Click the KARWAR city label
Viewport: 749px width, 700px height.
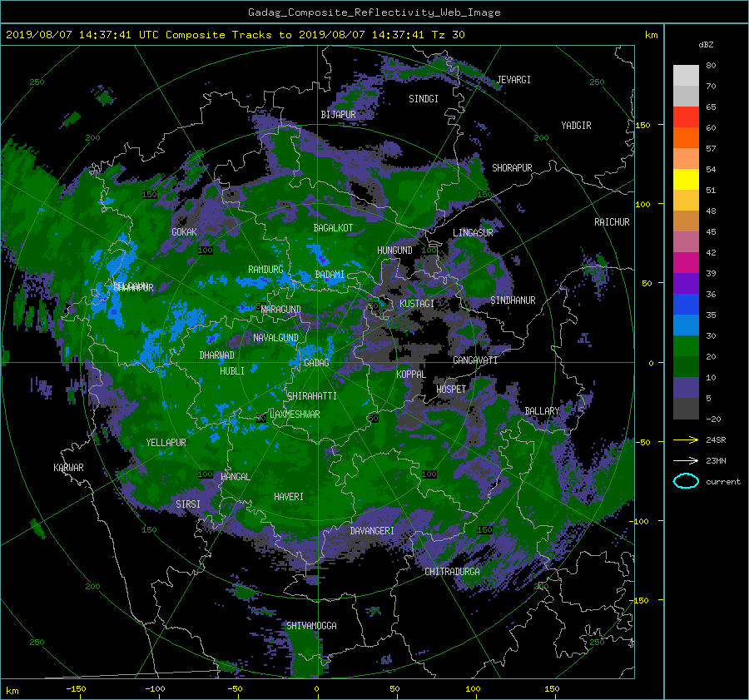(68, 467)
